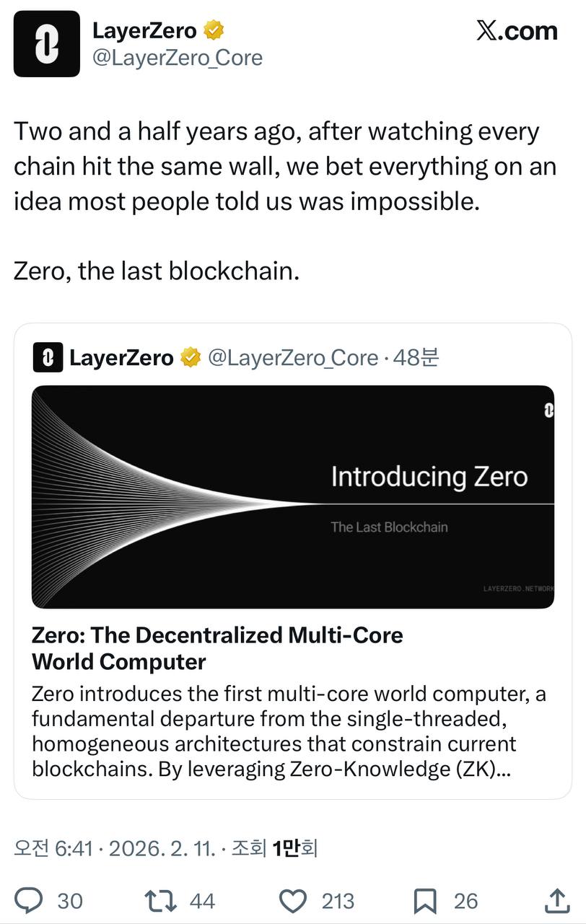The image size is (586, 924).
Task: Like the tweet with the heart icon
Action: pyautogui.click(x=293, y=900)
